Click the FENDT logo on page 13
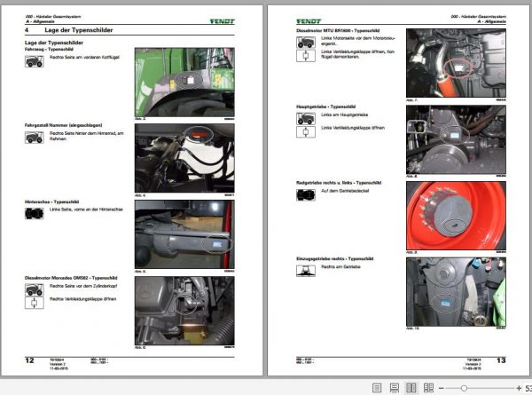The width and height of the screenshot is (532, 395). pyautogui.click(x=309, y=21)
